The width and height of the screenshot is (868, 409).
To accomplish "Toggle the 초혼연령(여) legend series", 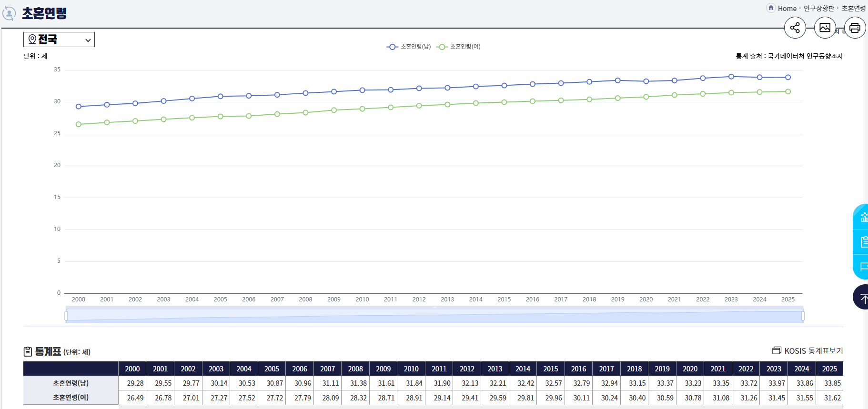I will point(459,47).
